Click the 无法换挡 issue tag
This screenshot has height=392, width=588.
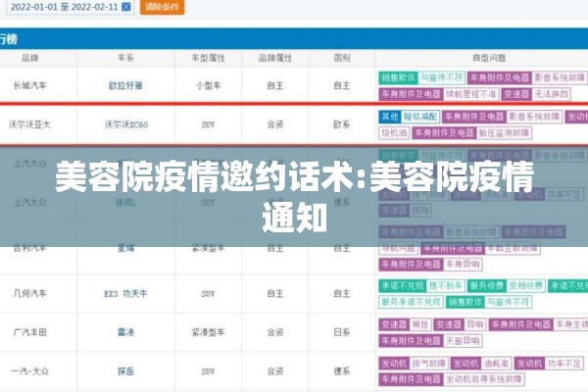point(551,94)
